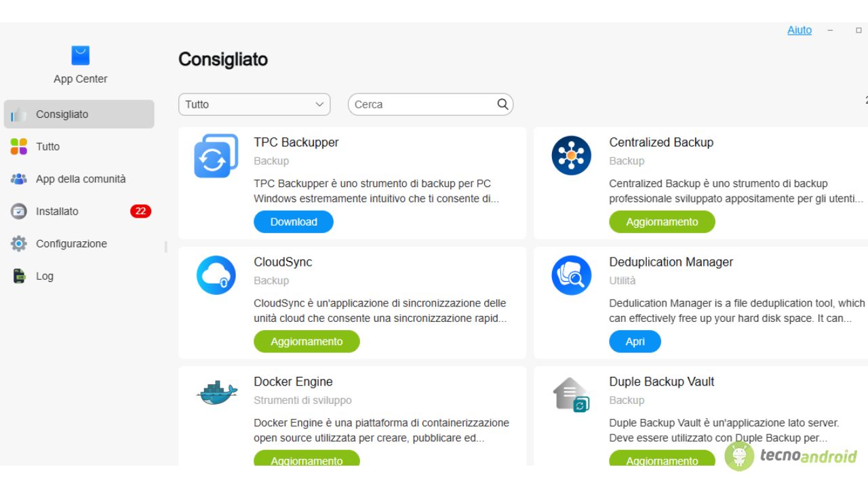
Task: Show Installato apps list
Action: tap(57, 211)
